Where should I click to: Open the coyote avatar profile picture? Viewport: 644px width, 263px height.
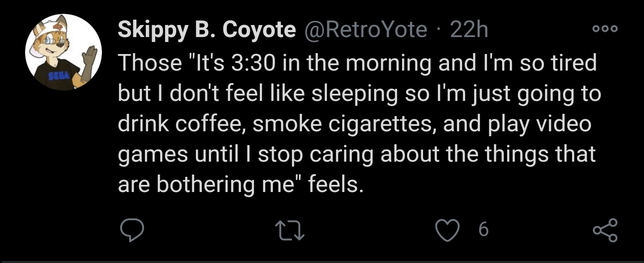(x=64, y=53)
